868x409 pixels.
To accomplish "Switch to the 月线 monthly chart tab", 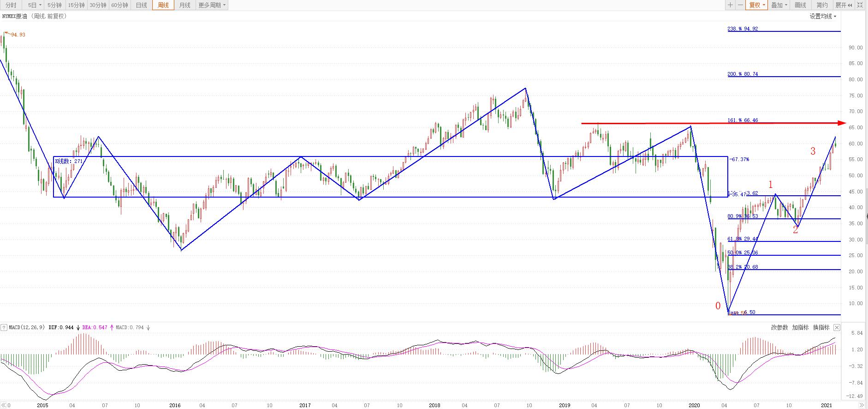I will pyautogui.click(x=184, y=5).
